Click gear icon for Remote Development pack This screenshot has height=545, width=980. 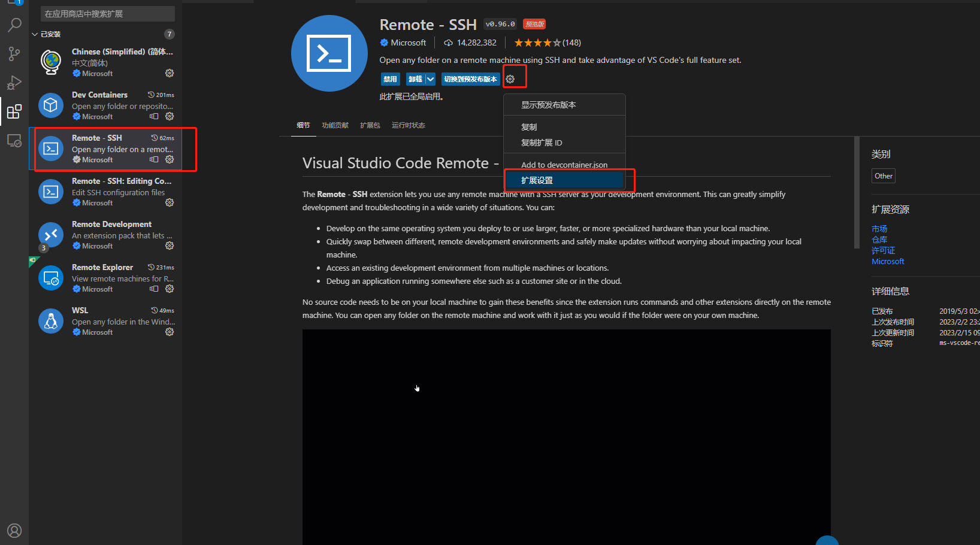[x=170, y=246]
